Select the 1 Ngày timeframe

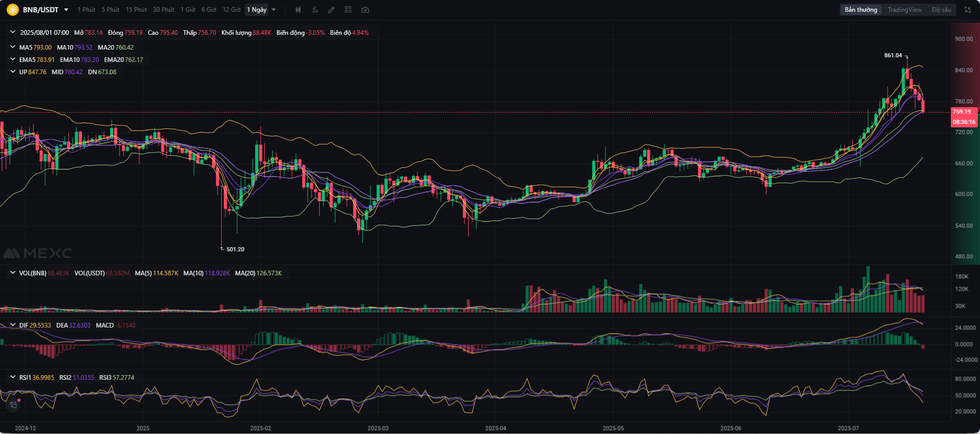[x=257, y=10]
